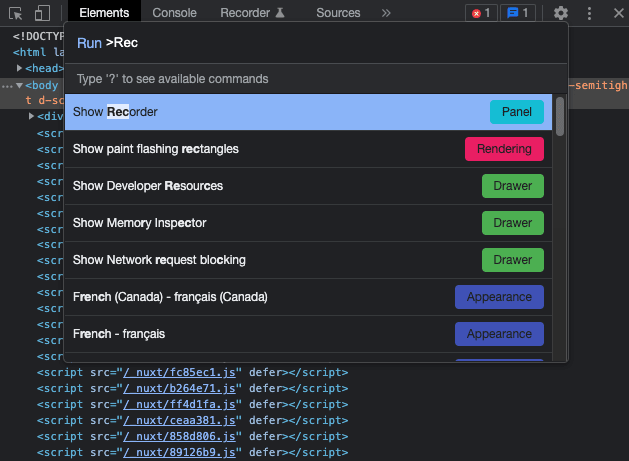Switch to the Console tab
Image resolution: width=629 pixels, height=461 pixels.
(x=174, y=13)
